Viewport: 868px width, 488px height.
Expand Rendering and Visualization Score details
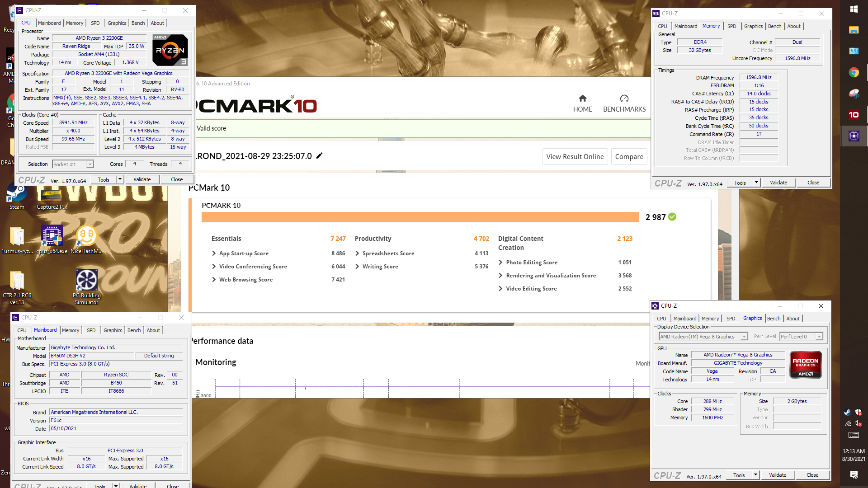click(500, 276)
